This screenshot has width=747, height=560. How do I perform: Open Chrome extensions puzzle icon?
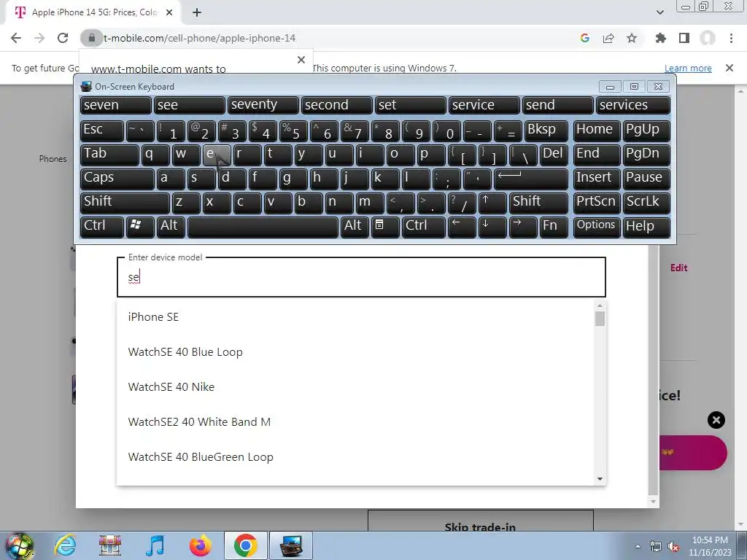(x=660, y=38)
